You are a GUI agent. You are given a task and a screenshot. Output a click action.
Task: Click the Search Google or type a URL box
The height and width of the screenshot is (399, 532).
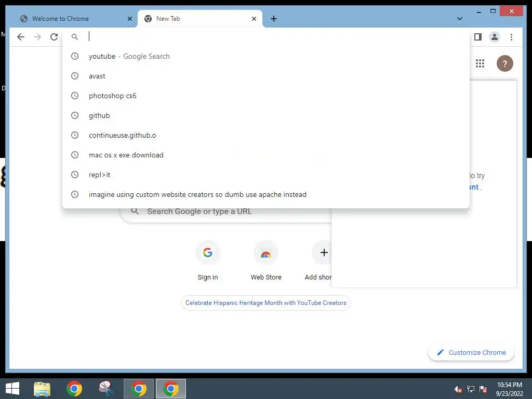[226, 215]
